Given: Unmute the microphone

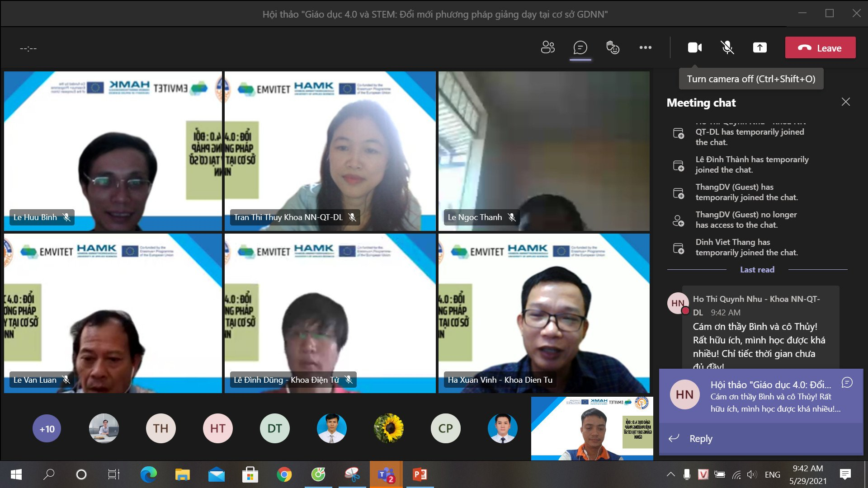Looking at the screenshot, I should point(727,47).
